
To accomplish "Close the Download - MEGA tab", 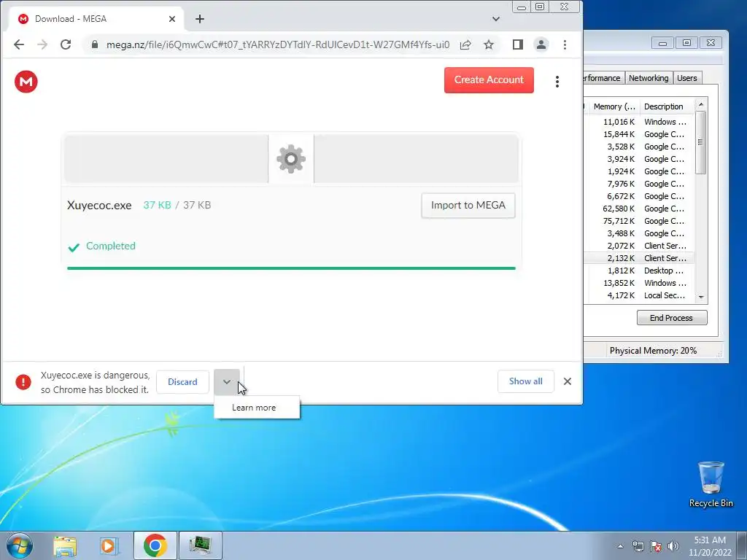I will coord(172,19).
